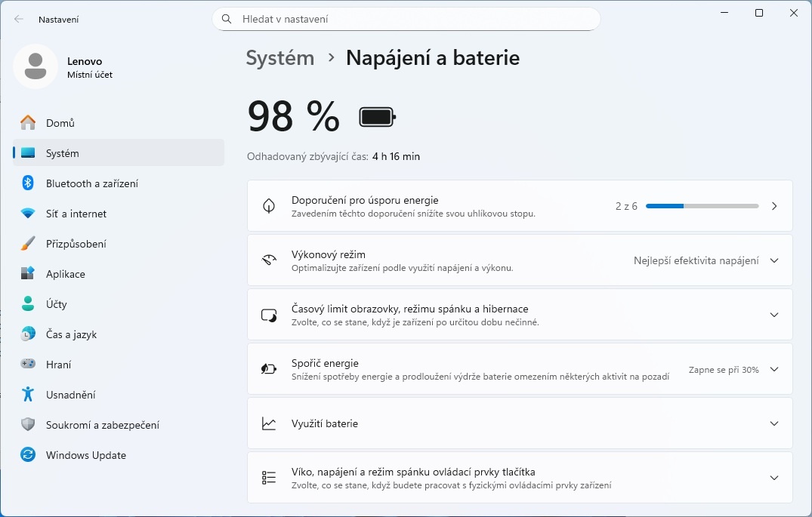
Task: Go to the Systém breadcrumb page
Action: tap(279, 57)
